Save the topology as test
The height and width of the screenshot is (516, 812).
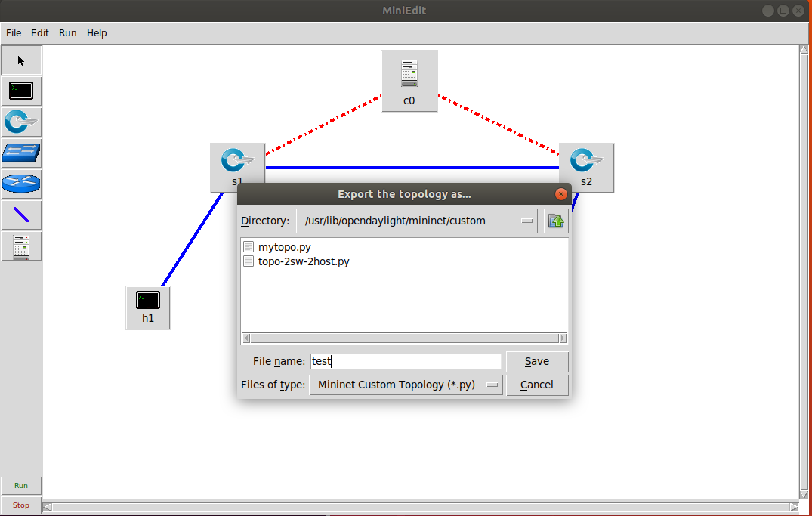point(537,361)
